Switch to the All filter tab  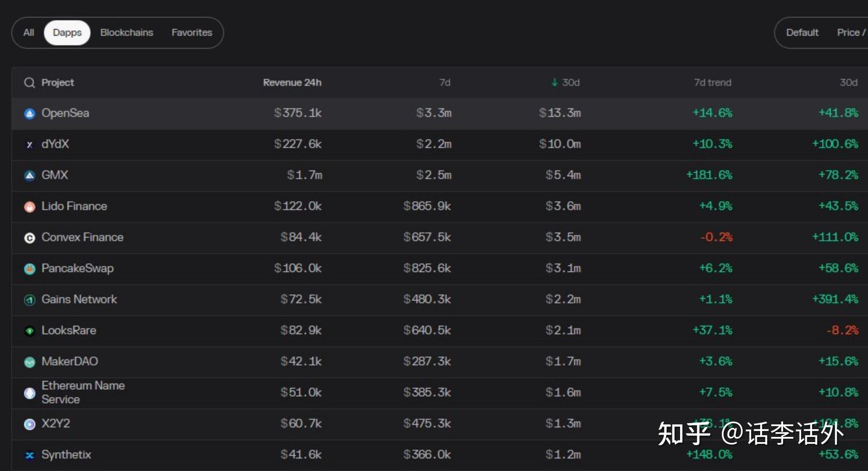tap(28, 33)
